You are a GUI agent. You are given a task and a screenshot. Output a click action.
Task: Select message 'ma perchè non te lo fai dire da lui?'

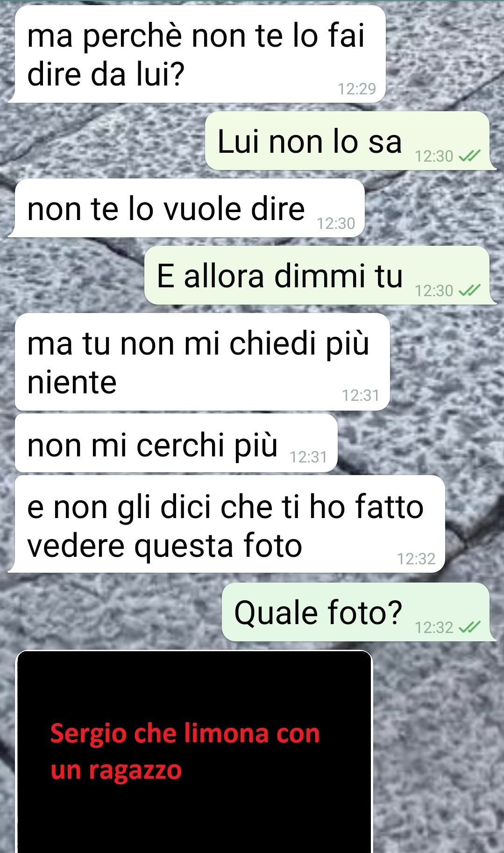(198, 54)
